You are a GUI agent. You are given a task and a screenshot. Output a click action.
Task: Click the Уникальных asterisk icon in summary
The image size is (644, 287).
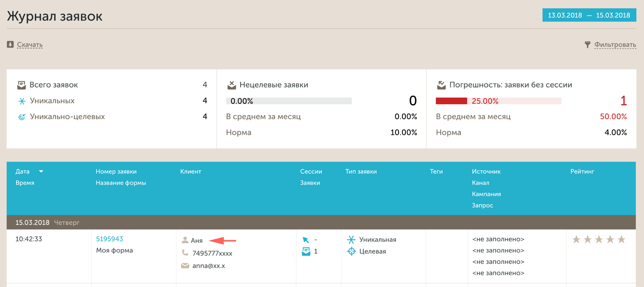tap(22, 101)
